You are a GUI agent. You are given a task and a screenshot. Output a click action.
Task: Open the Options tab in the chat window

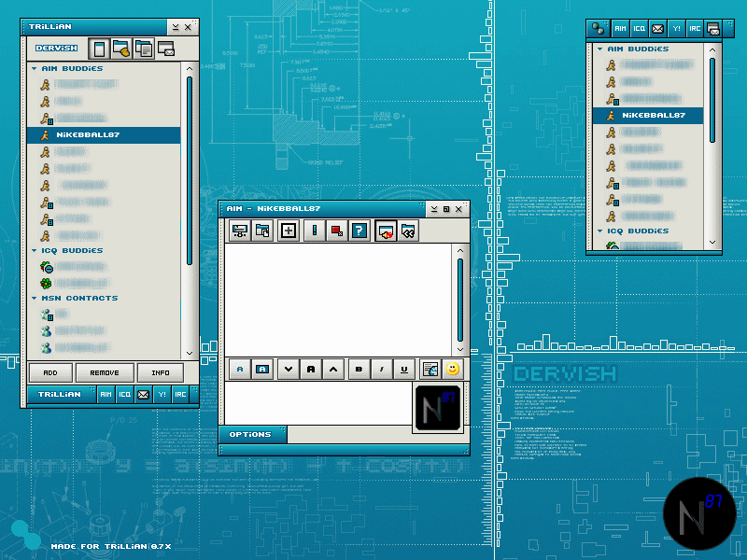[250, 434]
